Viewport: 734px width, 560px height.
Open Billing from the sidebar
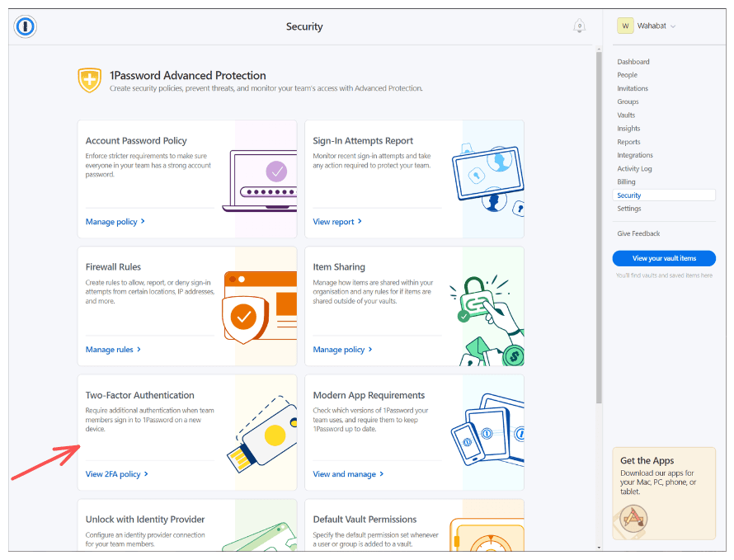[626, 181]
